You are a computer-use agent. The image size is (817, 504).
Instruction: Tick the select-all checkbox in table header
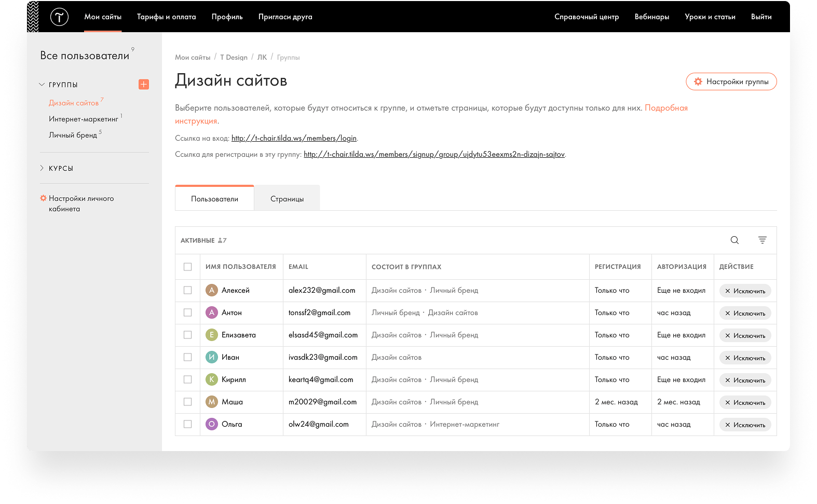187,267
